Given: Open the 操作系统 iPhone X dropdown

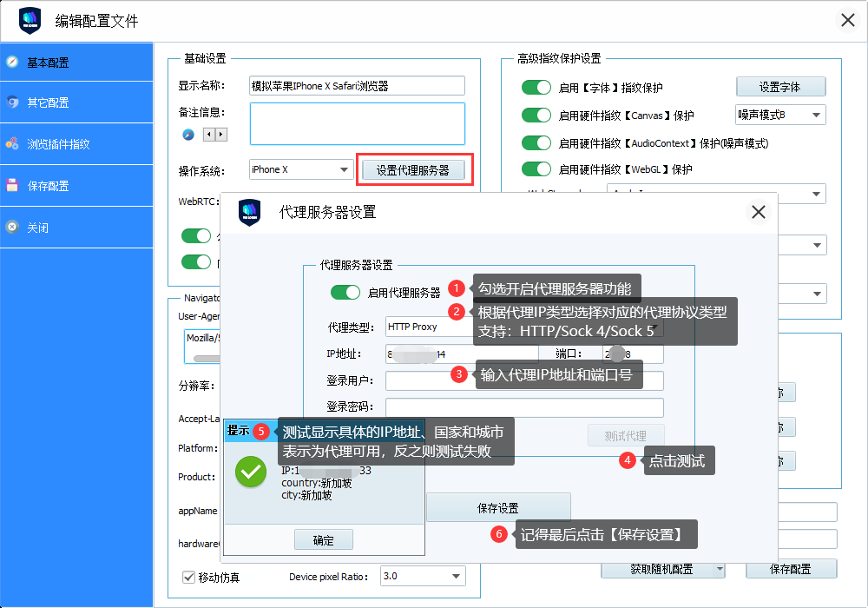Looking at the screenshot, I should click(299, 170).
